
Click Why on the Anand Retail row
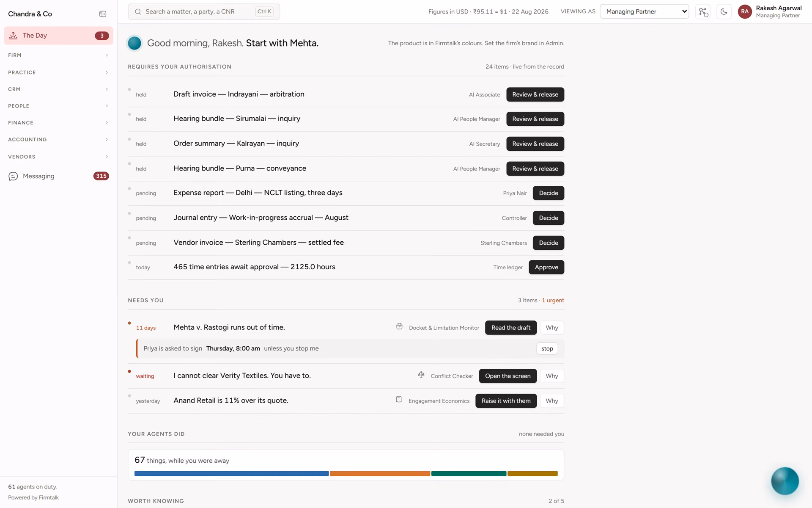[x=552, y=401]
